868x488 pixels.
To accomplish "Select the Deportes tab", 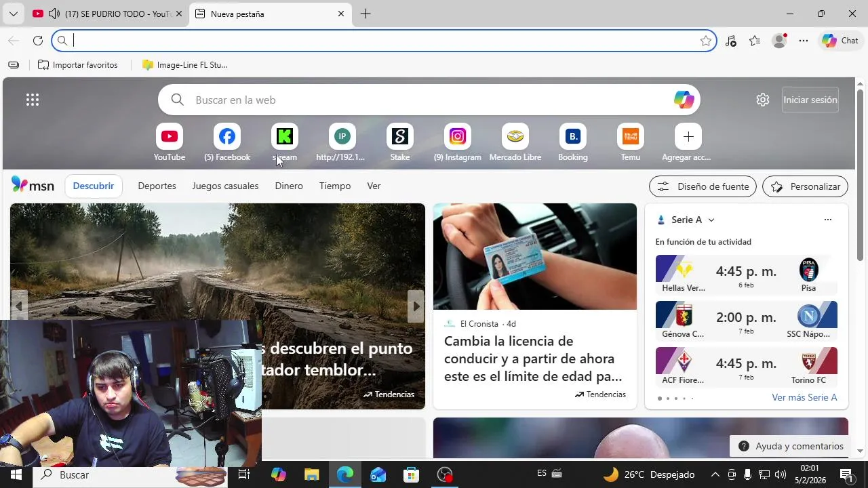I will (x=157, y=186).
